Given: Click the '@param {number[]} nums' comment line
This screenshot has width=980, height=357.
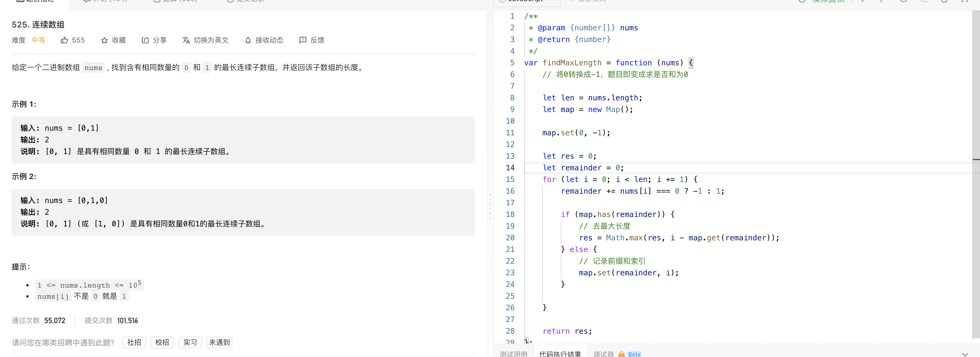Looking at the screenshot, I should click(583, 28).
